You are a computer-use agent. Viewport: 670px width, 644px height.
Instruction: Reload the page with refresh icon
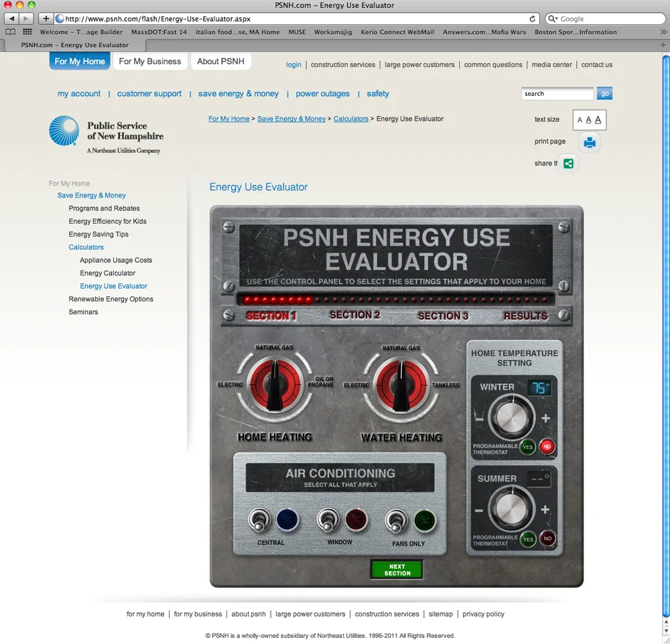pyautogui.click(x=533, y=18)
